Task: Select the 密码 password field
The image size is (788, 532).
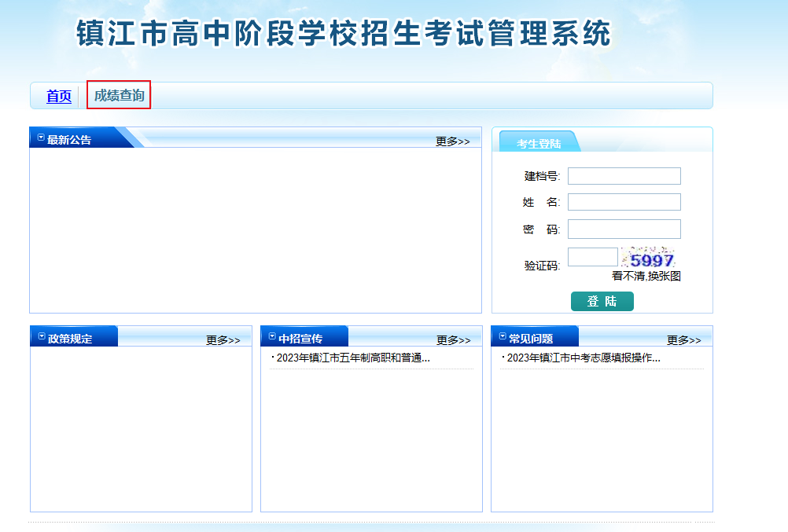Action: tap(624, 229)
